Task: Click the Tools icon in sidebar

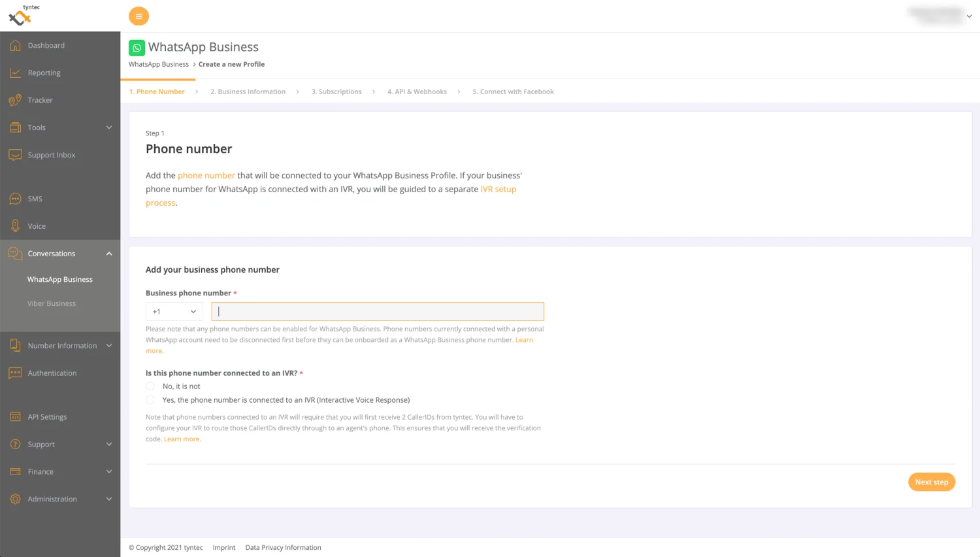Action: tap(15, 127)
